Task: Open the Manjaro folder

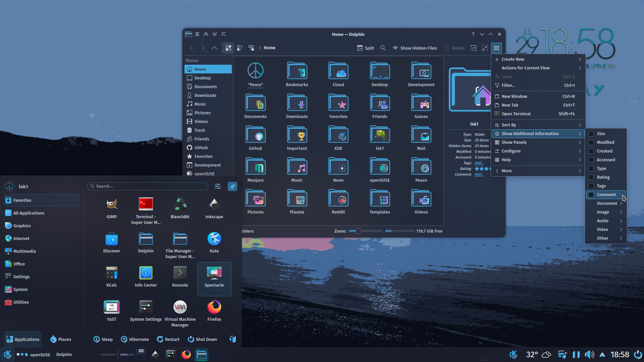Action: (x=255, y=170)
